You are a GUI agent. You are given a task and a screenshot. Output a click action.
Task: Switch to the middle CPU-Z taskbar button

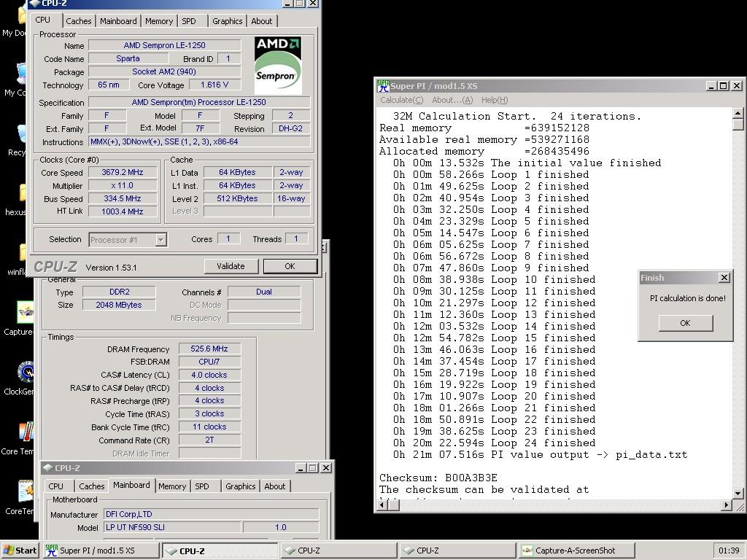coord(338,551)
